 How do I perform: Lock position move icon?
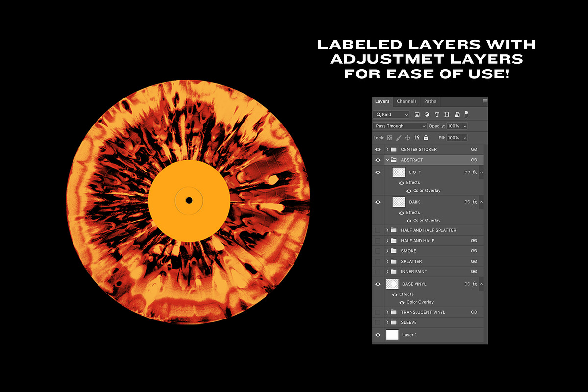[408, 138]
